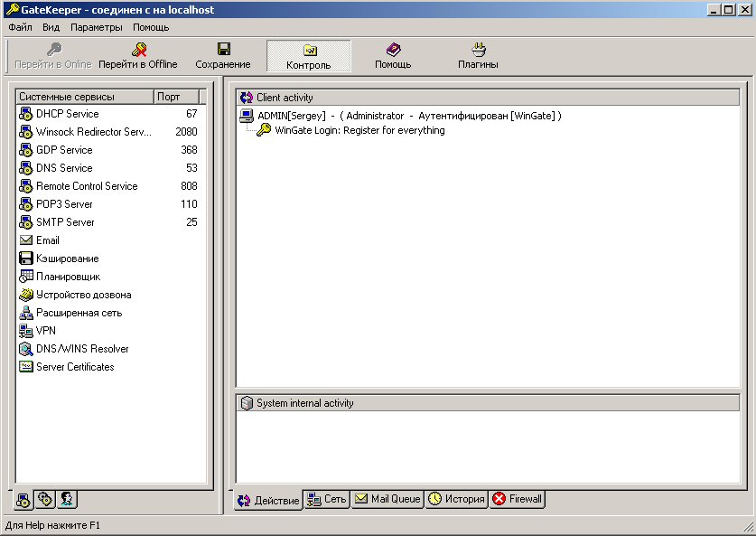Image resolution: width=756 pixels, height=536 pixels.
Task: Switch to the Действие tab
Action: click(x=268, y=501)
